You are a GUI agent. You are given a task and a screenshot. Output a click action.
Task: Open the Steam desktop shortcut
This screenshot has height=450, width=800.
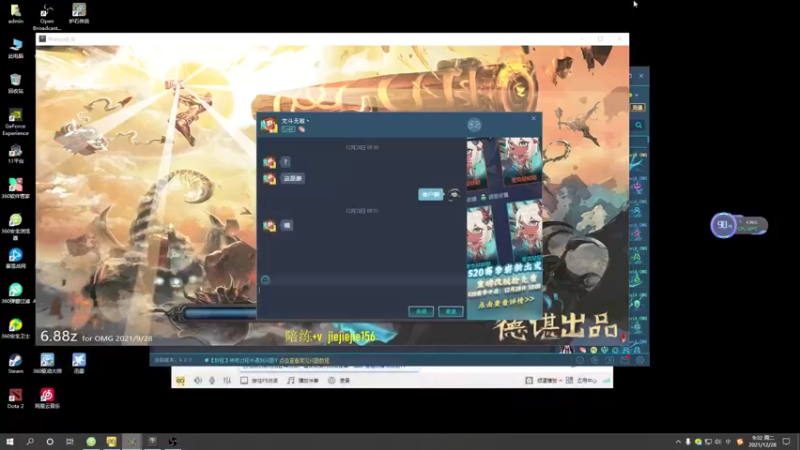pyautogui.click(x=15, y=364)
